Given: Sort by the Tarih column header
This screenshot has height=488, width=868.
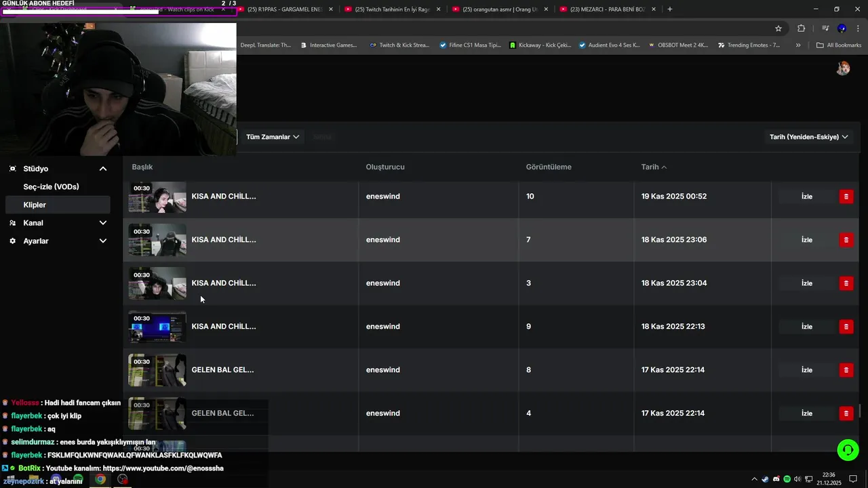Looking at the screenshot, I should click(654, 167).
